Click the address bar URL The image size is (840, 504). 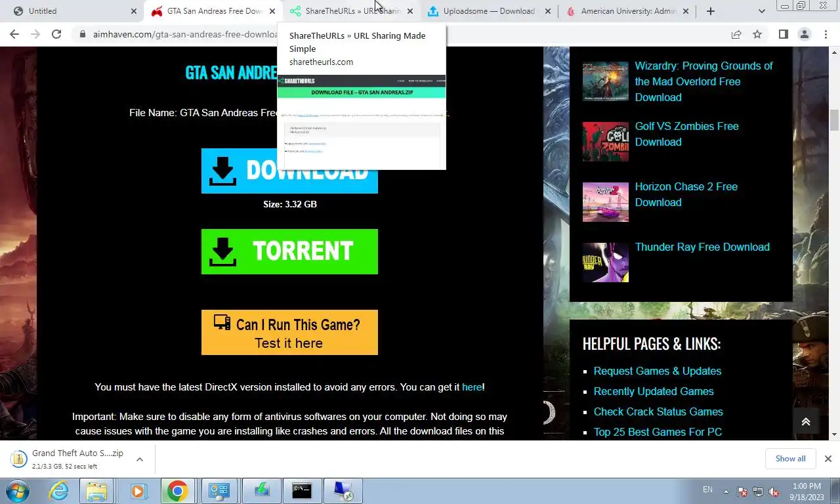coord(185,34)
